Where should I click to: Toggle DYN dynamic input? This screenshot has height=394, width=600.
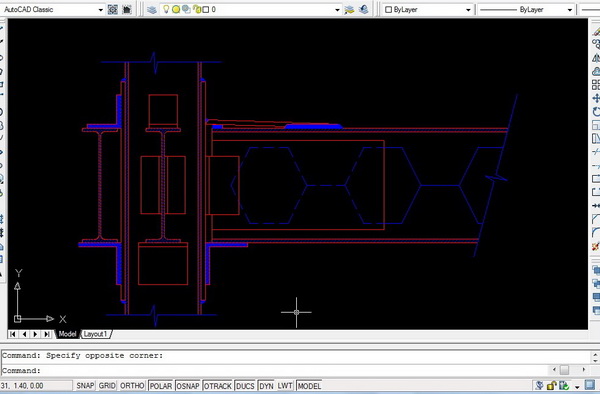(266, 386)
